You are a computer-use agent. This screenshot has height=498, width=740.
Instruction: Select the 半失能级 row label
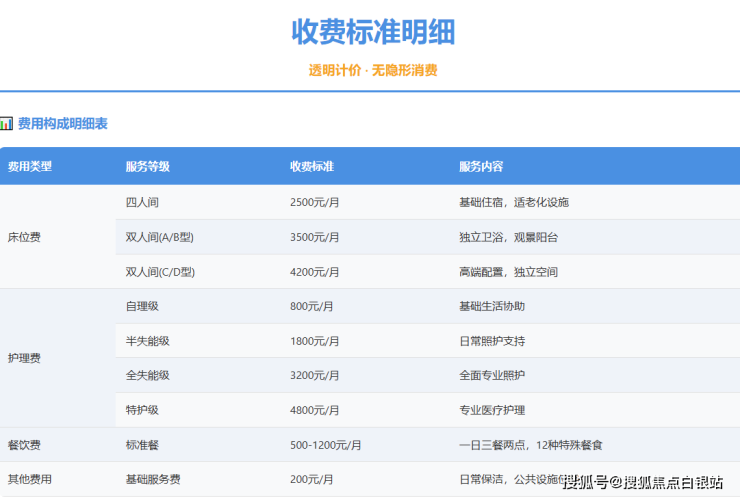click(147, 341)
